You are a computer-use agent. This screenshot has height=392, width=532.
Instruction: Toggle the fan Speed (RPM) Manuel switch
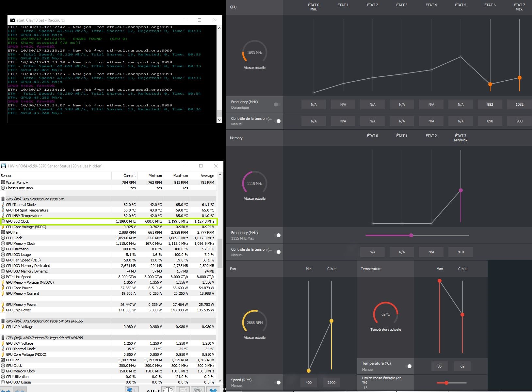pyautogui.click(x=278, y=383)
